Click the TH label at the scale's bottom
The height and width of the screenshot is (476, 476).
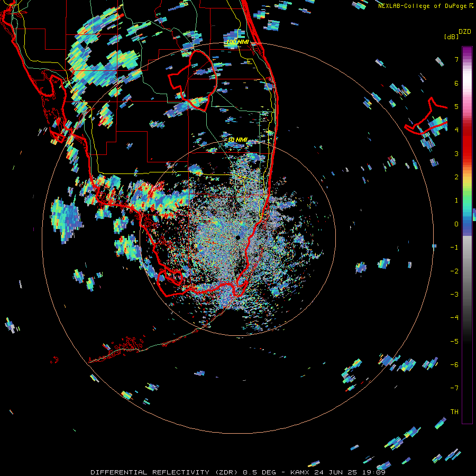coord(454,412)
